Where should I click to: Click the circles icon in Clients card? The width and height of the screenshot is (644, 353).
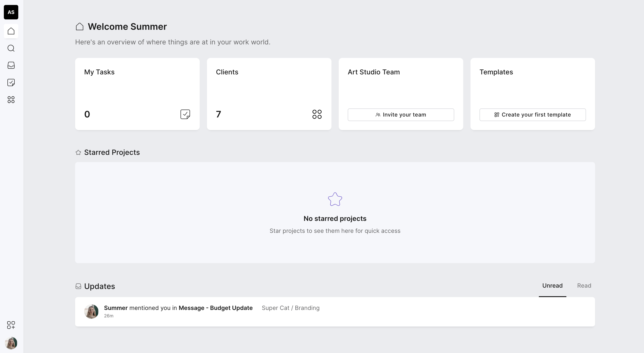click(x=317, y=114)
